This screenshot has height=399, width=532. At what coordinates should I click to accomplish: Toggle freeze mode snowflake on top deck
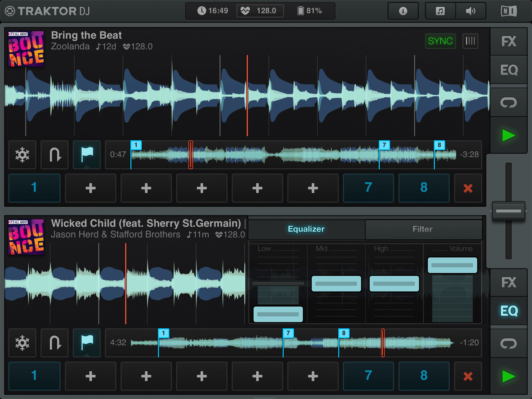pos(22,155)
